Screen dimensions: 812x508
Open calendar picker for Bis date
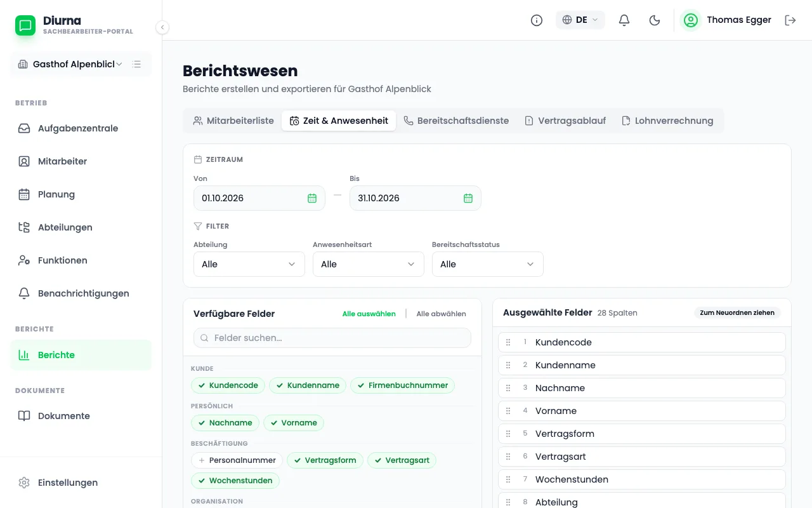(468, 198)
